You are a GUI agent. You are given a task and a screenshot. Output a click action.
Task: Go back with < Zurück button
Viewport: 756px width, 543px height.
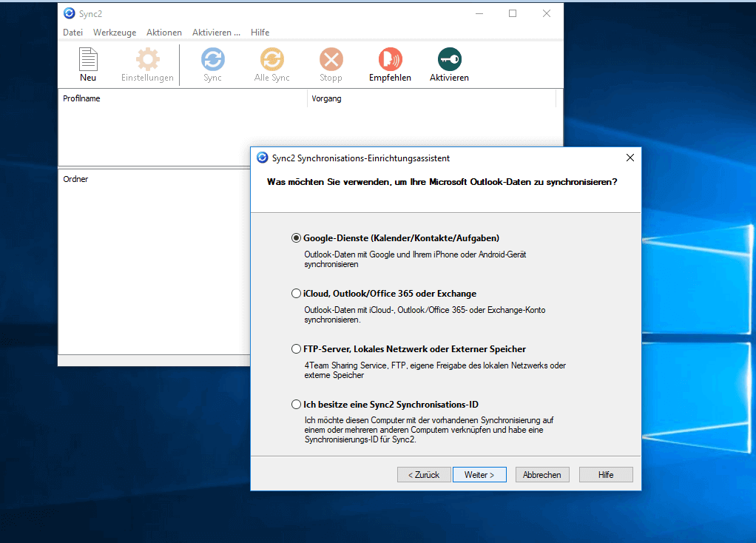click(x=424, y=475)
